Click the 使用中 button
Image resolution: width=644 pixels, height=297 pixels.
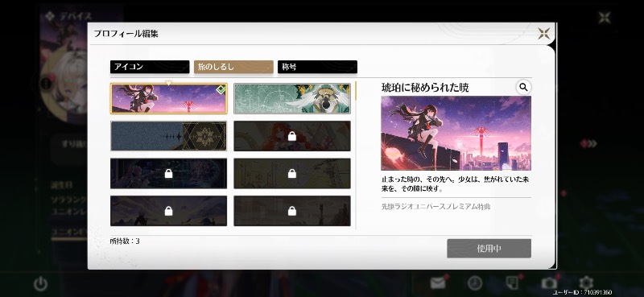489,249
